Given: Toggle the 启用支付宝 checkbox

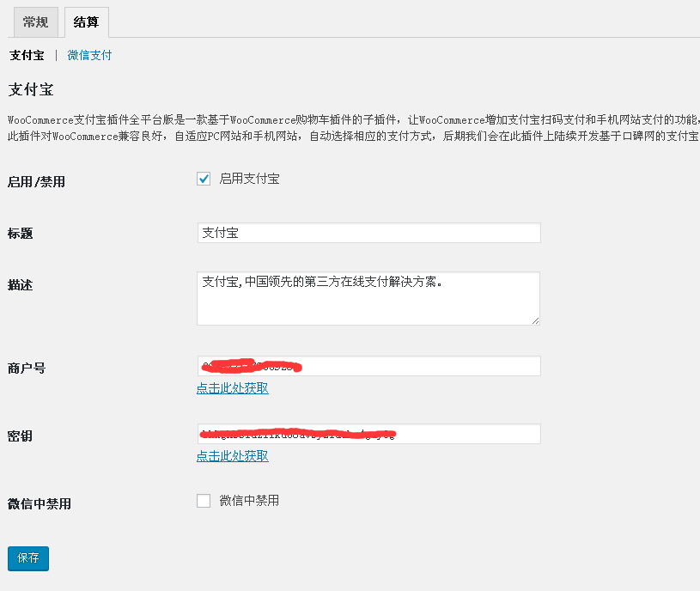Looking at the screenshot, I should pyautogui.click(x=204, y=179).
